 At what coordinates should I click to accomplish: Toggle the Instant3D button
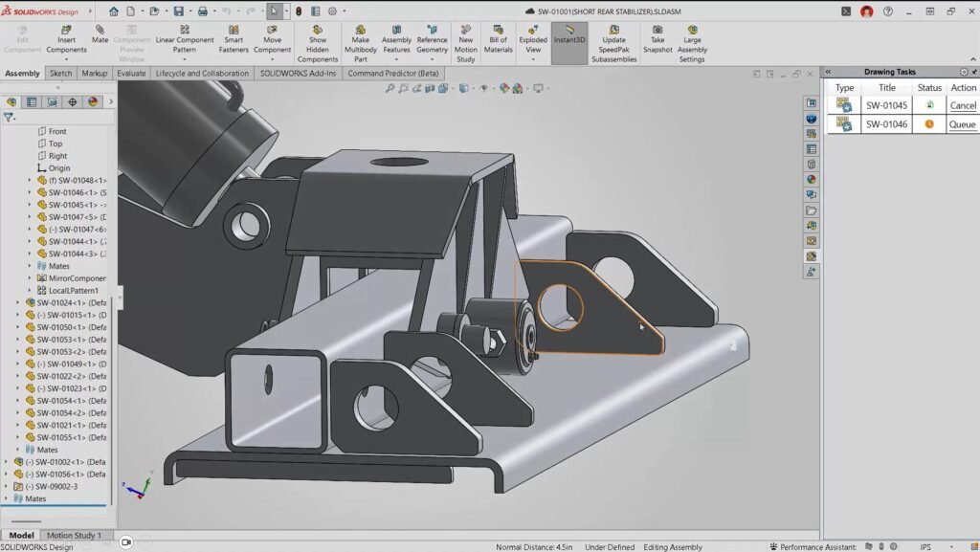[569, 42]
